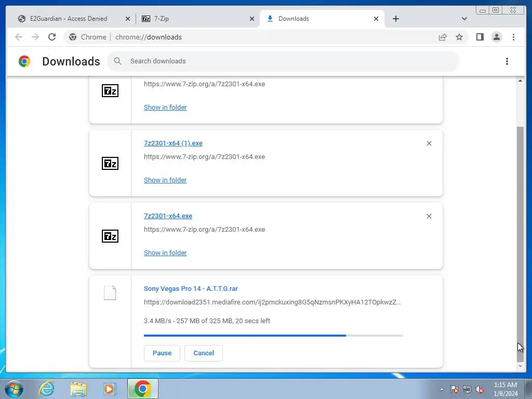The width and height of the screenshot is (532, 399).
Task: Close the E2Guardian tab
Action: tap(128, 19)
